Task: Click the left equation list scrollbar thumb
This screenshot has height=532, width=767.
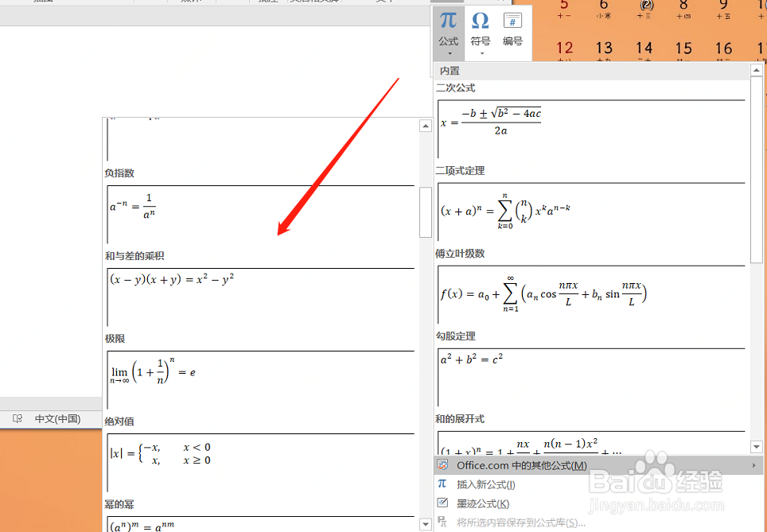Action: (426, 212)
